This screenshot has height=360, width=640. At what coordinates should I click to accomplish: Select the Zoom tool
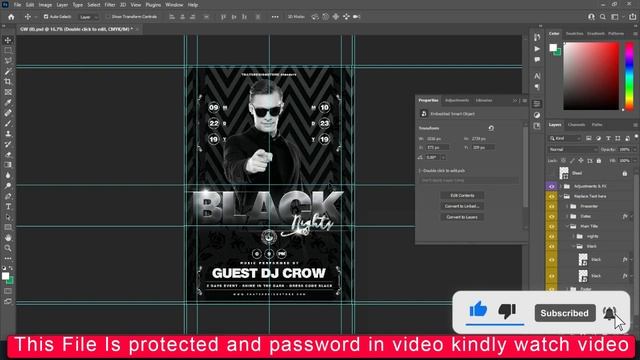[x=8, y=248]
